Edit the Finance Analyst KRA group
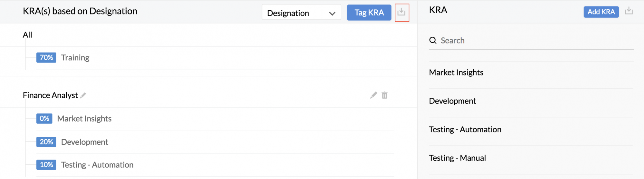Viewport: 644px width, 179px height. tap(374, 95)
